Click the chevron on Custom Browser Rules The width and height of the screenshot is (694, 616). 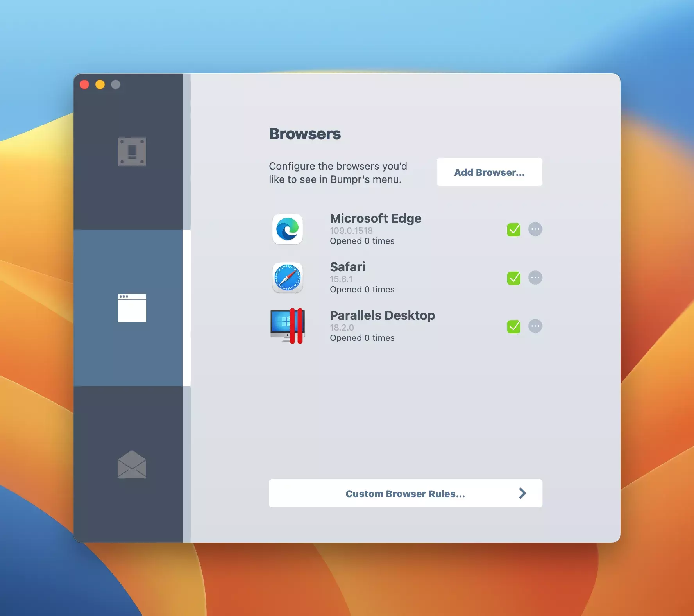[x=522, y=493]
